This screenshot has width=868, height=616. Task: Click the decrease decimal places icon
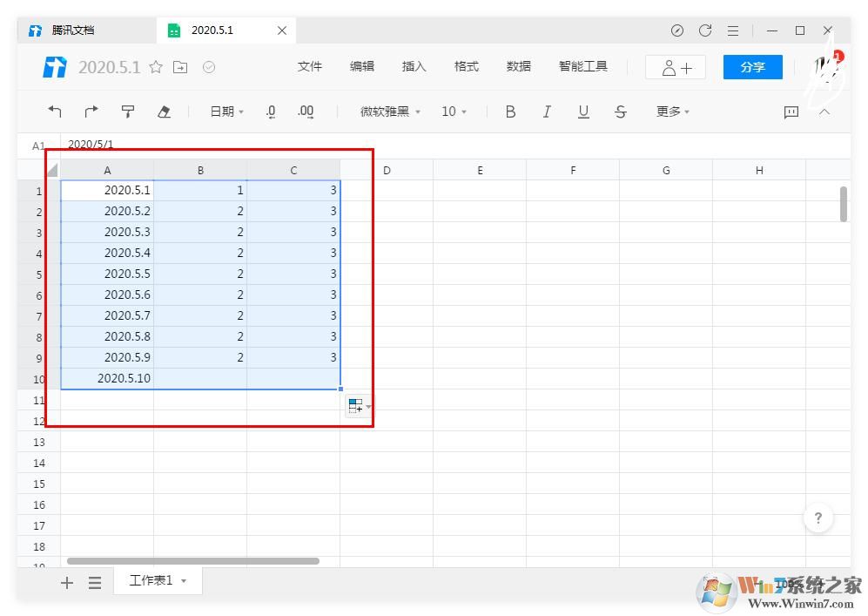(x=270, y=112)
